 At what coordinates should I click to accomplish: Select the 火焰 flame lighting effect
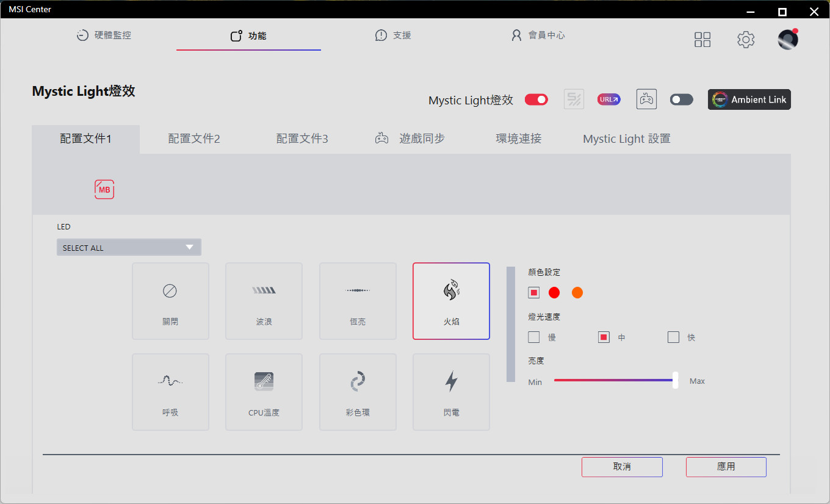tap(451, 301)
